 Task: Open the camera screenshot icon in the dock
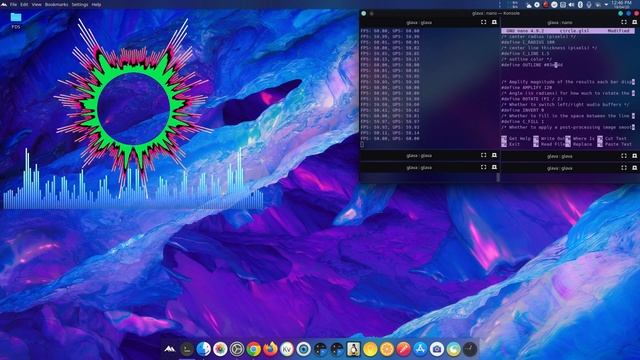coord(437,349)
